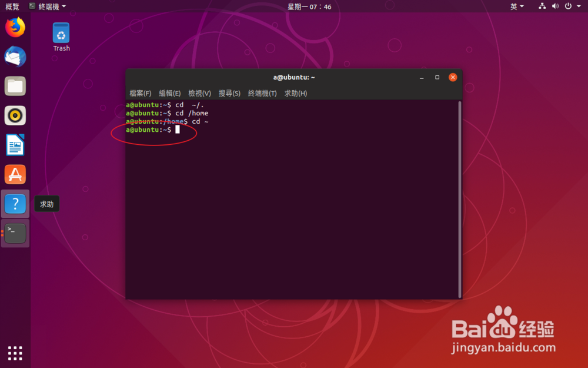The image size is (588, 368).
Task: Click the power icon in top bar
Action: pyautogui.click(x=568, y=6)
